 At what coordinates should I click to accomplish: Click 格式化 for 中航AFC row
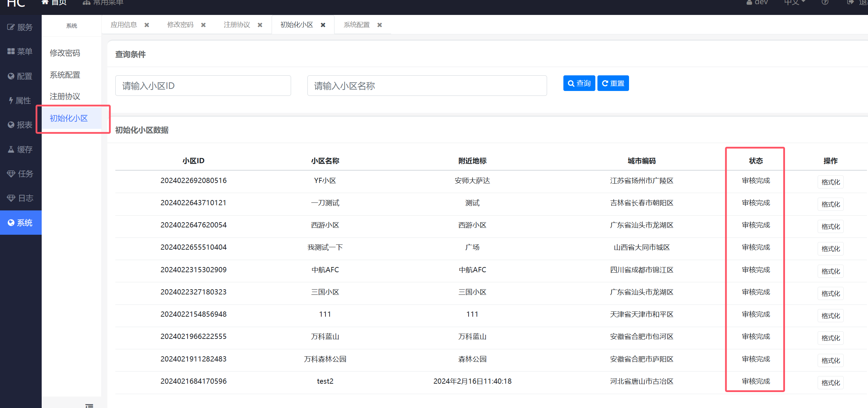coord(830,271)
